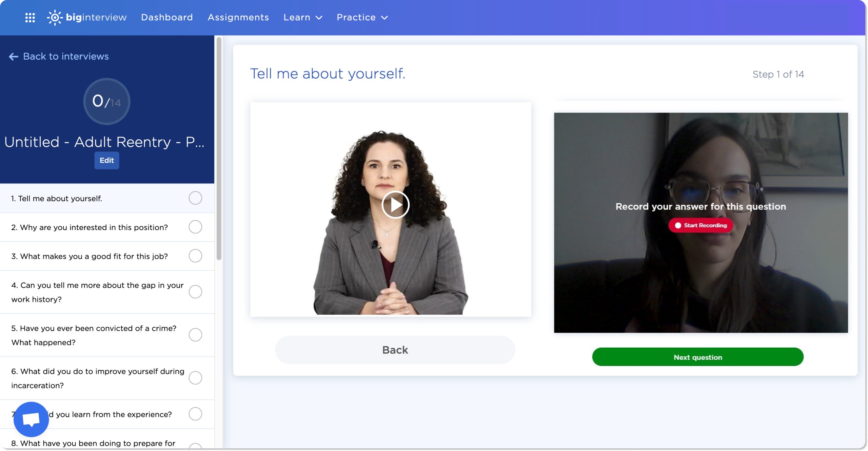Toggle question 6 improve yourself during incarceration

tap(195, 377)
